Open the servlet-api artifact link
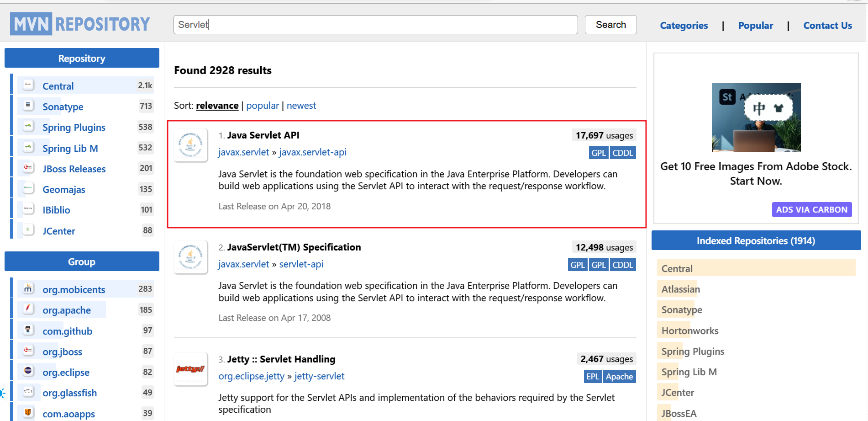 [301, 264]
